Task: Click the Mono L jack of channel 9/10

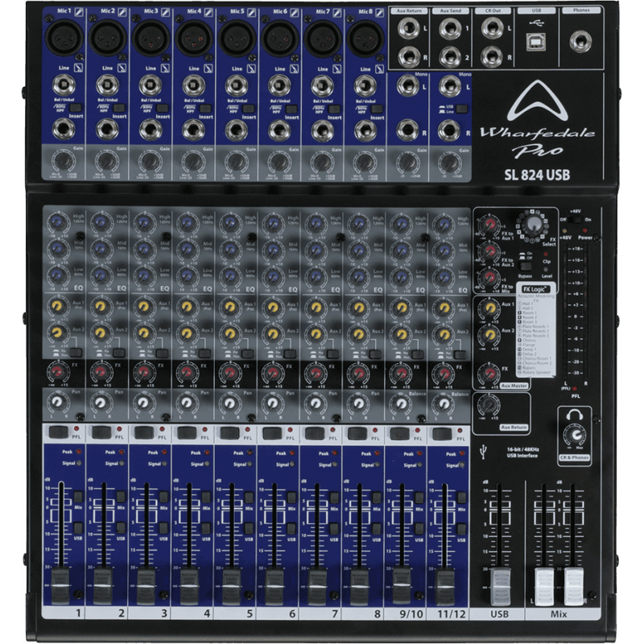Action: coord(407,86)
